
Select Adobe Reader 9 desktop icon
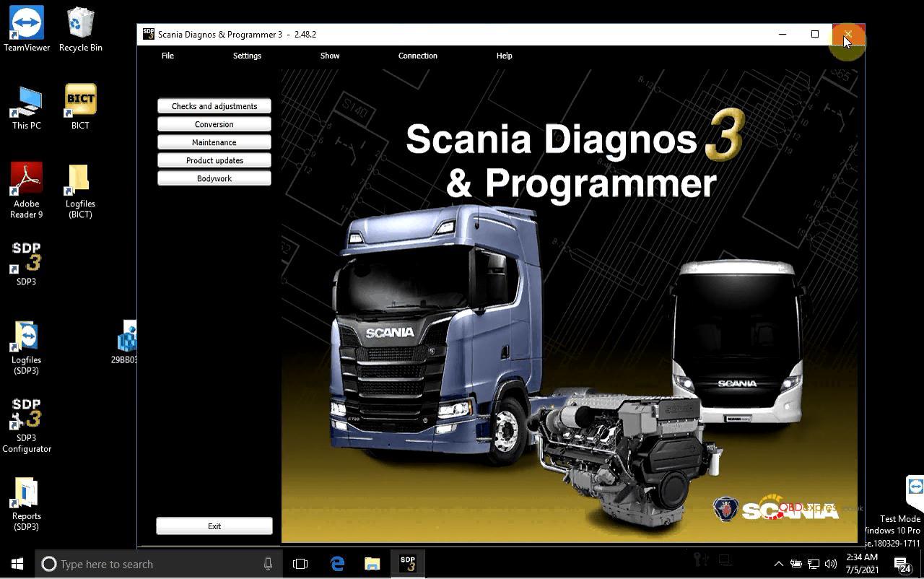click(x=26, y=191)
